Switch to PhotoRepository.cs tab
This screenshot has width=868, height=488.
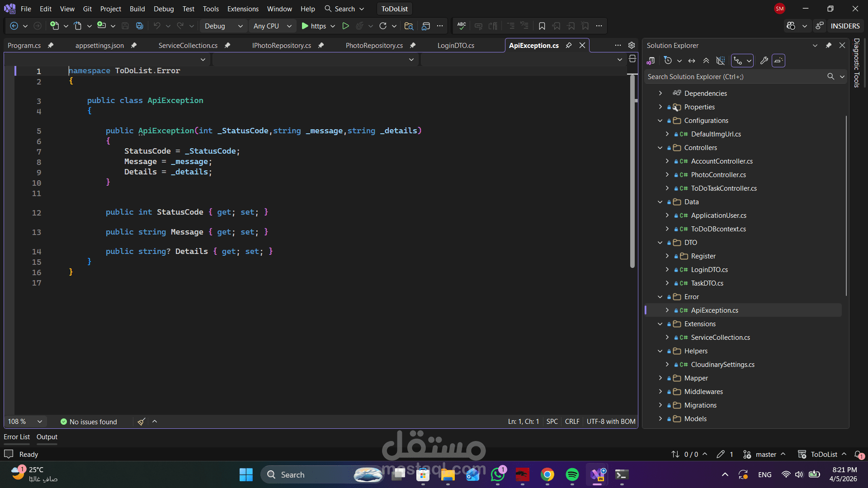(x=374, y=45)
